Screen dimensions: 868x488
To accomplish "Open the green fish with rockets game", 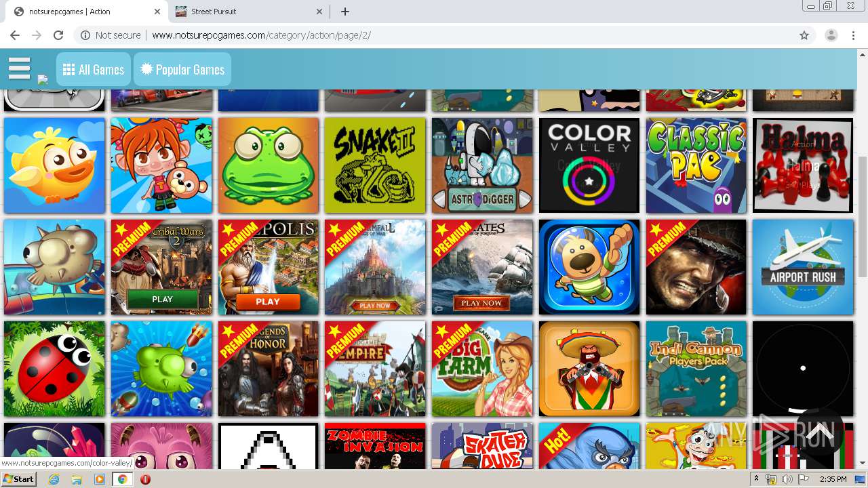I will [x=161, y=369].
